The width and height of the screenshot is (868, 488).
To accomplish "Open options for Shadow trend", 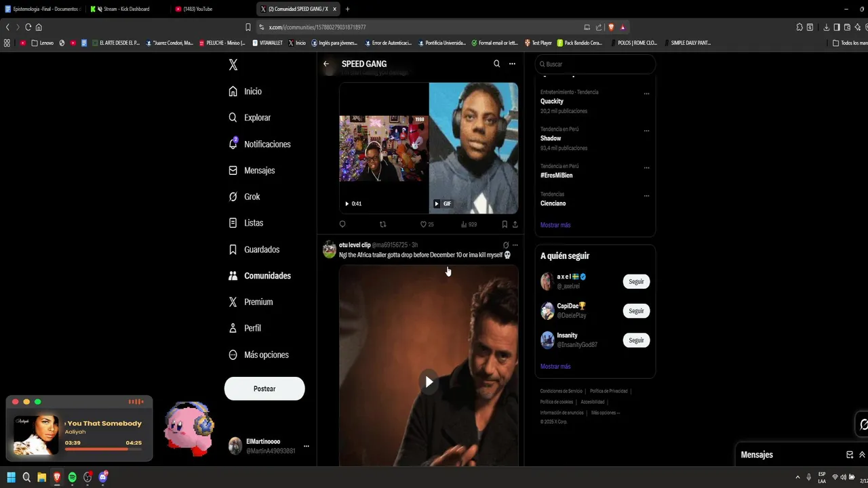I will (x=646, y=131).
